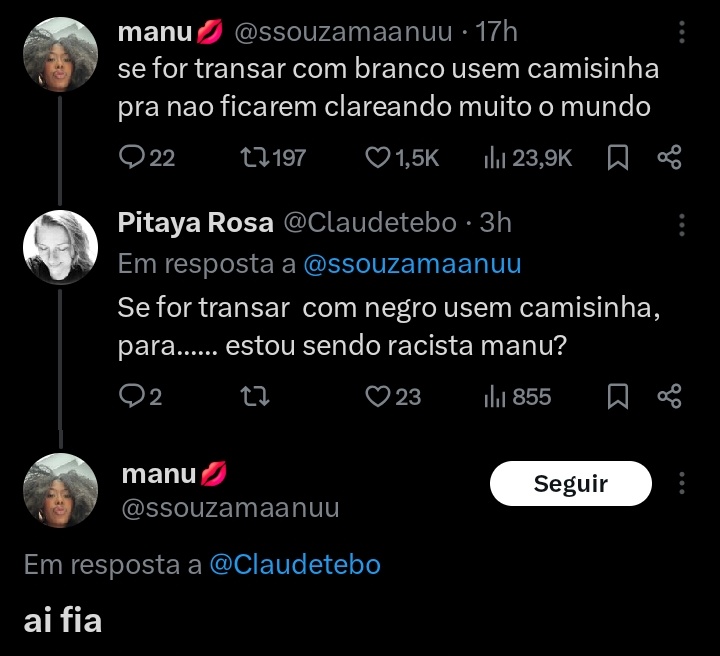Bookmark Pitaya Rosa's reply
The image size is (720, 656).
coord(618,396)
